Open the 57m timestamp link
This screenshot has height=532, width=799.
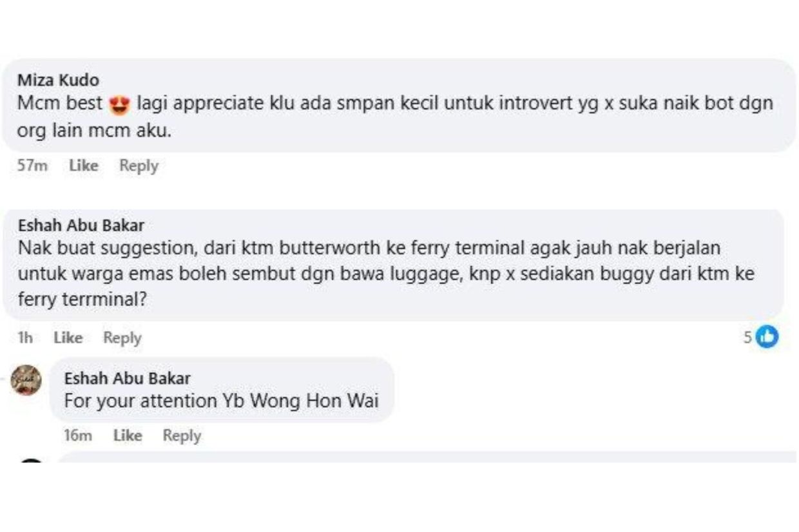tap(32, 166)
